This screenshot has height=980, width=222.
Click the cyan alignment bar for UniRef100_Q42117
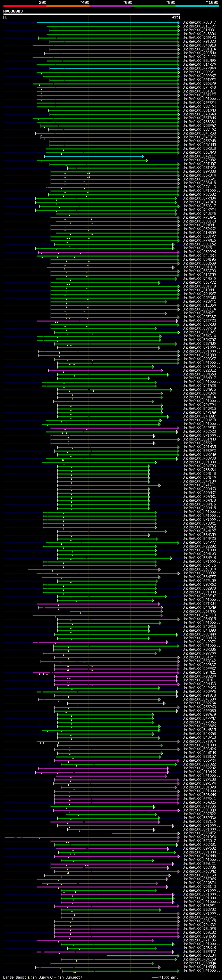coord(94,156)
